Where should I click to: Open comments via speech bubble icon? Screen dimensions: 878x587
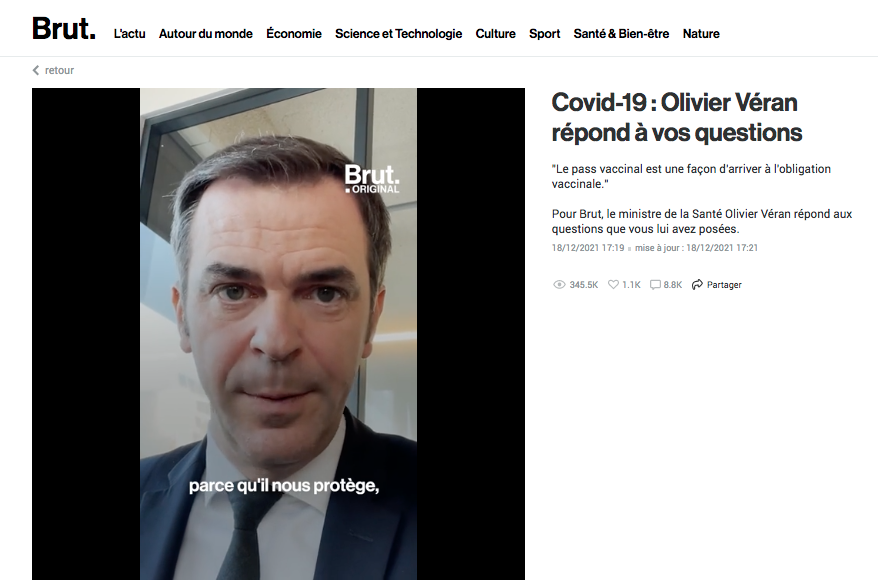(655, 285)
